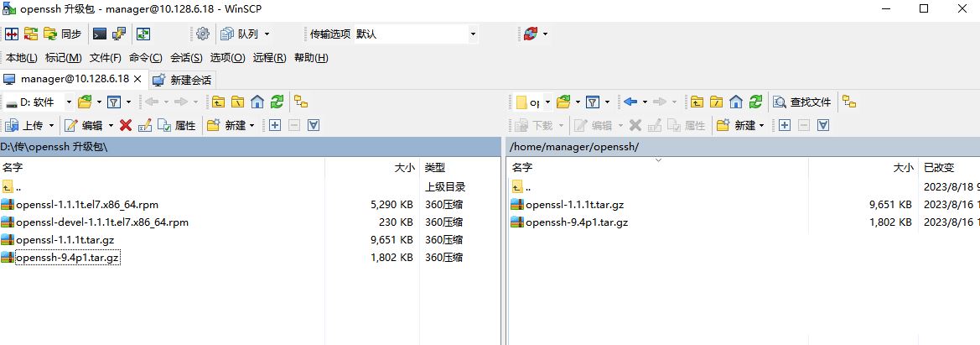Open the local drive D: 软件 dropdown
Viewport: 980px width, 345px height.
coord(69,102)
